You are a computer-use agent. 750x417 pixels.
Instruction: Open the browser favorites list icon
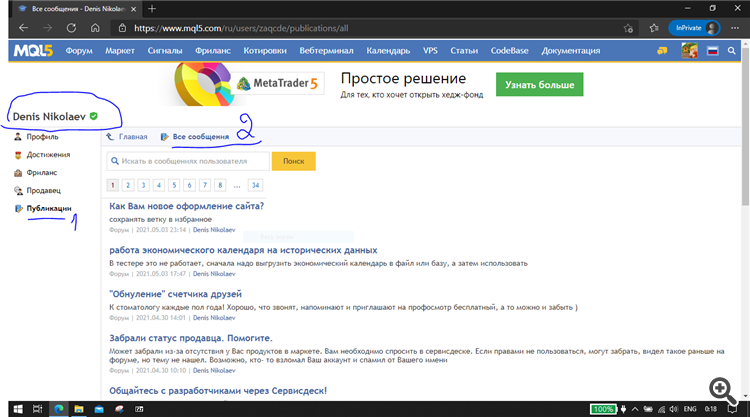click(x=654, y=28)
